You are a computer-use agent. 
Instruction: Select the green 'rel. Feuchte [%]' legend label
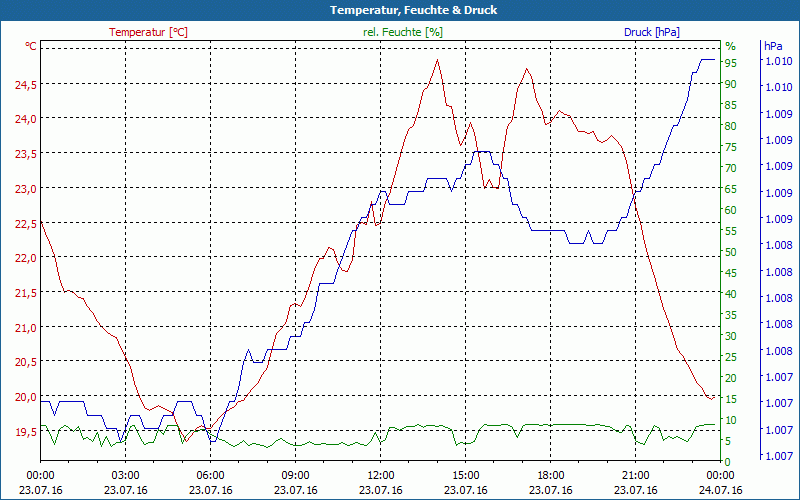(403, 32)
